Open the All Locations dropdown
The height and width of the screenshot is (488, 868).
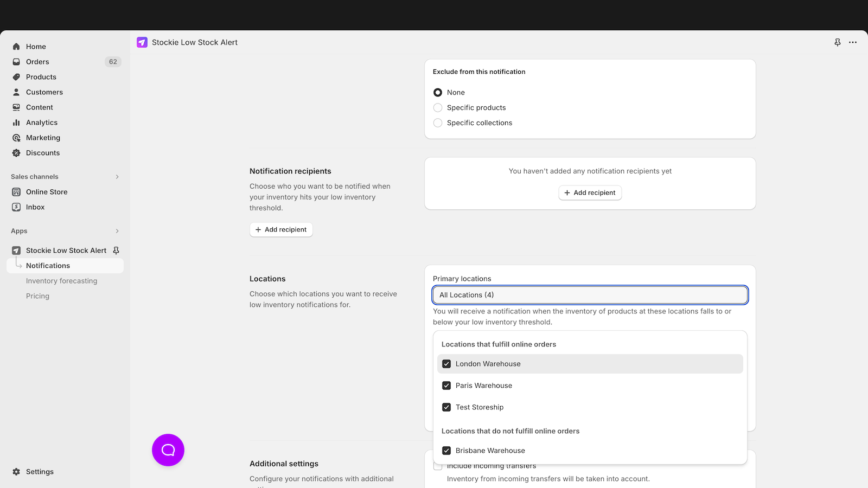click(x=590, y=294)
